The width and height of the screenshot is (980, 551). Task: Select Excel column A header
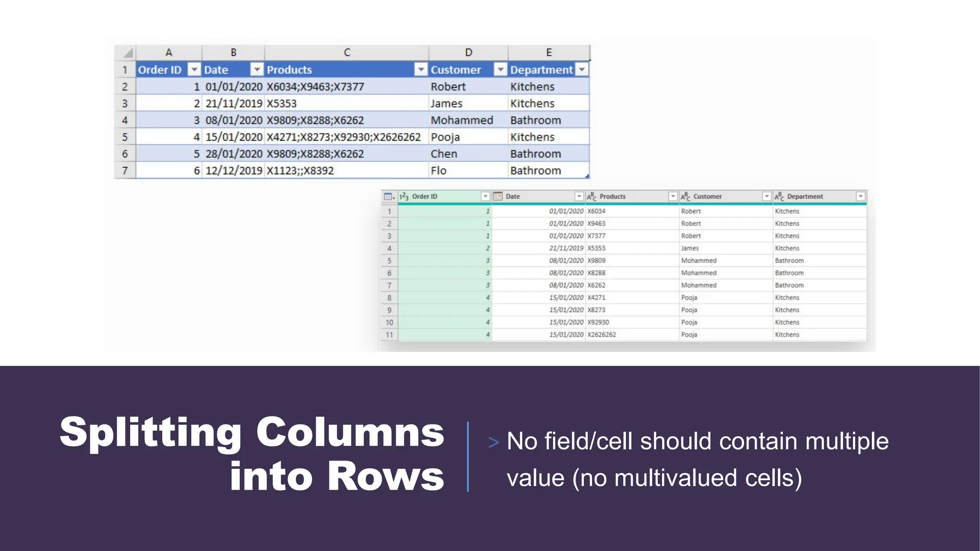pos(169,53)
